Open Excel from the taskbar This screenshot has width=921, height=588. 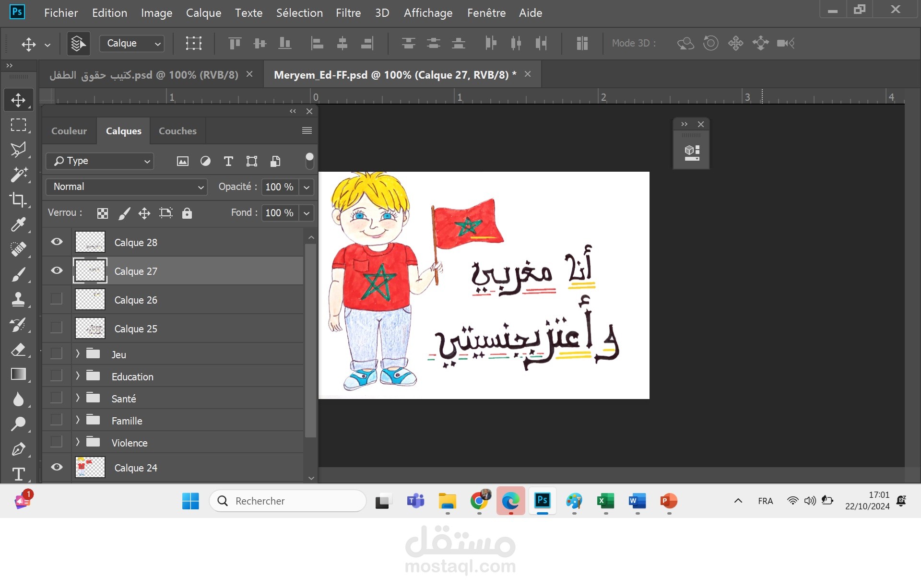click(605, 501)
